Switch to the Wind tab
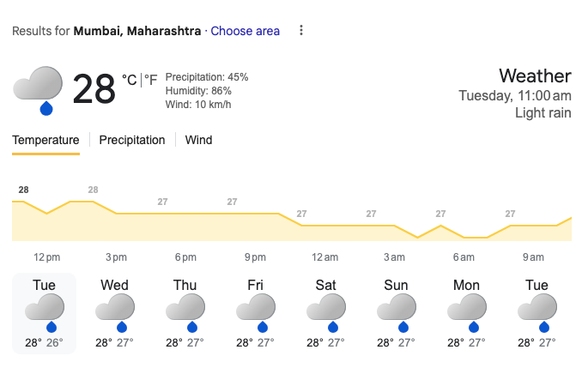Screen dimensions: 588x368 coord(198,140)
